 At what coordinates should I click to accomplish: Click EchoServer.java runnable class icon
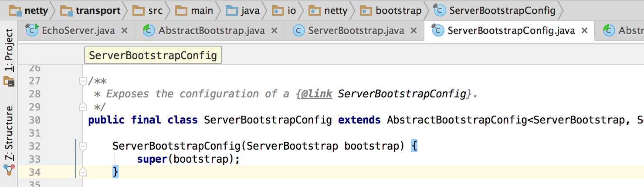32,30
